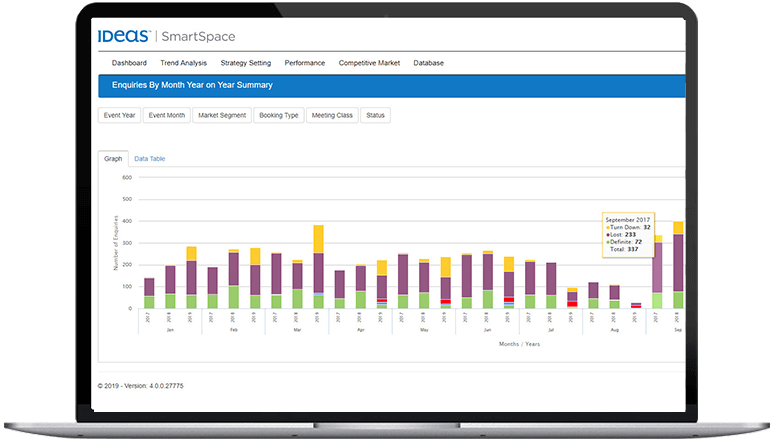Open the Competitive Market menu
The height and width of the screenshot is (441, 775).
369,63
